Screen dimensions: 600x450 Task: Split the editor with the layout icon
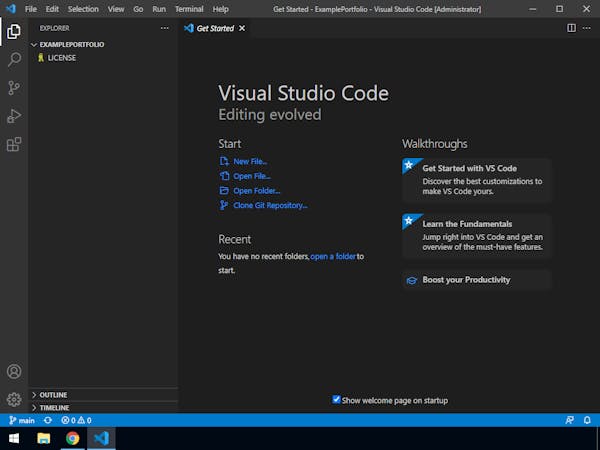coord(571,28)
